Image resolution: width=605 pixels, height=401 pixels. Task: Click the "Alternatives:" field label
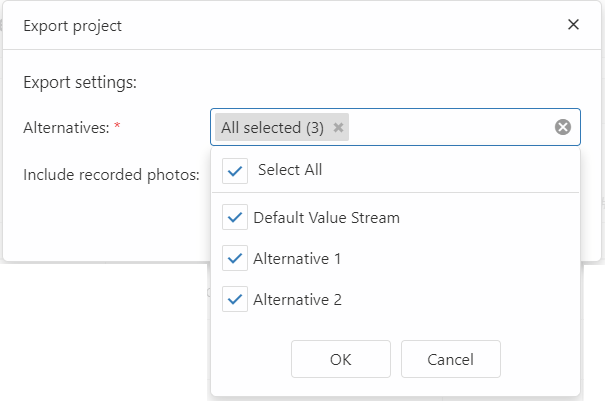click(x=67, y=127)
